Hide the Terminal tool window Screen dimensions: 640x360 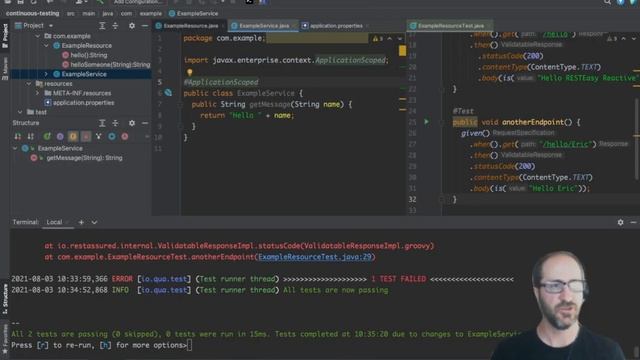(633, 222)
